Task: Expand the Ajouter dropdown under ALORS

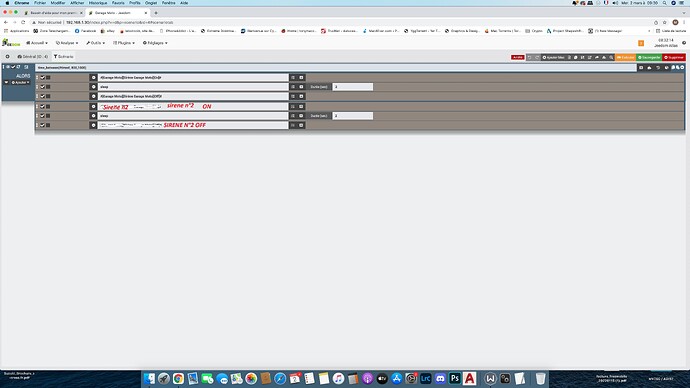Action: 21,82
